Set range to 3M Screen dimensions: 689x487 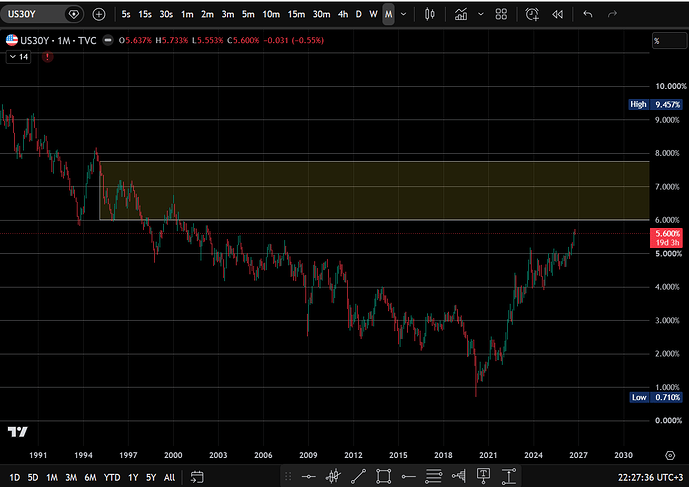(x=71, y=477)
